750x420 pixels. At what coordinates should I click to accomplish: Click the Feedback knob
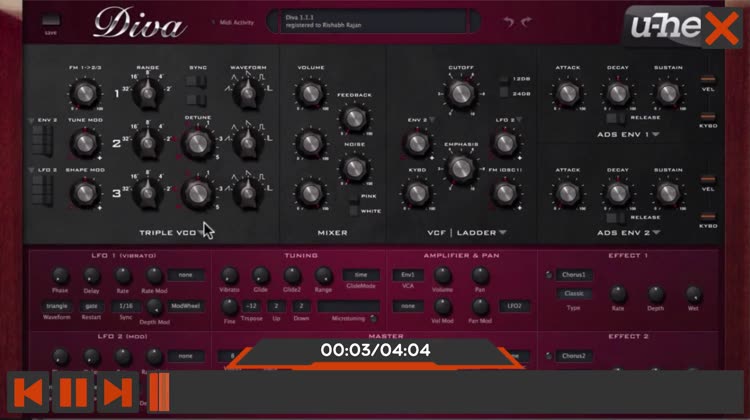click(354, 119)
